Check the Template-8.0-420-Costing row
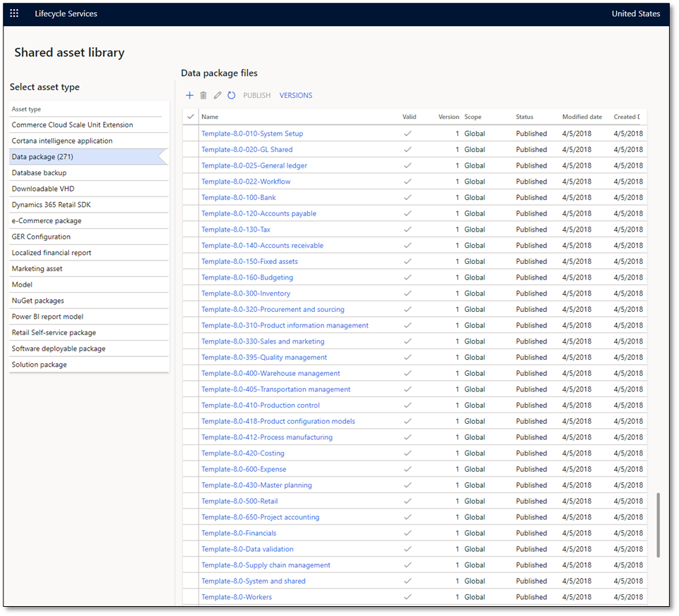This screenshot has width=679, height=616. tap(189, 453)
